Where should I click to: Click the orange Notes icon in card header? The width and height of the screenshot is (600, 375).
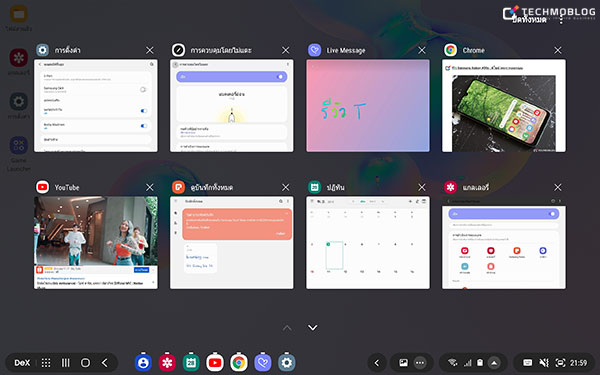click(178, 187)
